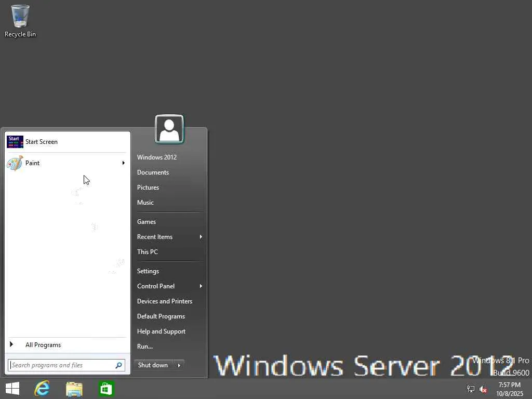Image resolution: width=532 pixels, height=399 pixels.
Task: Focus the Search programs and files box
Action: [x=66, y=365]
